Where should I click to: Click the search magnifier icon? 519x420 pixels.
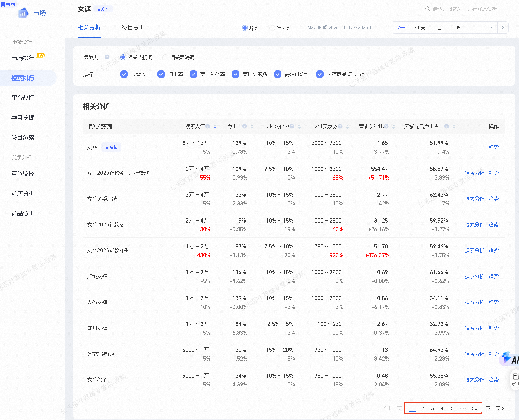[428, 9]
